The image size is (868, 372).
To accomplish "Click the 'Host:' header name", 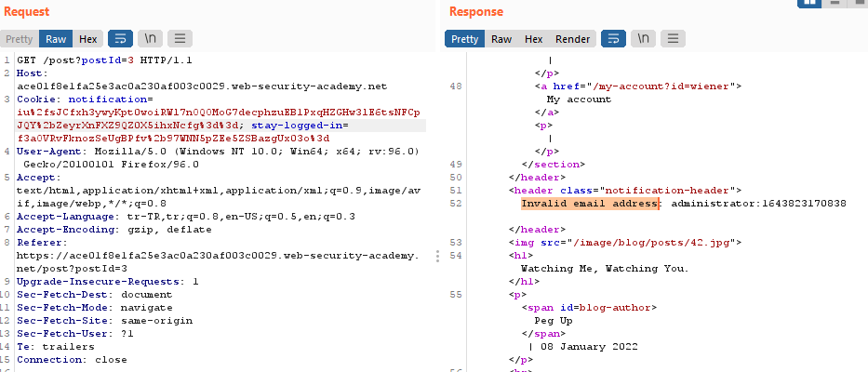I will tap(33, 73).
